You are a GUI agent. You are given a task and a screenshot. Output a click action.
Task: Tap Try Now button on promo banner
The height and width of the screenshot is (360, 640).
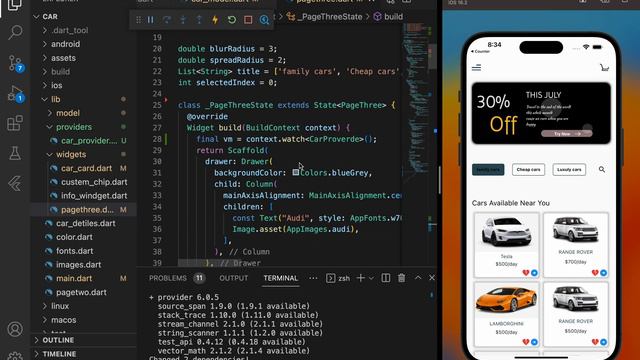[567, 133]
